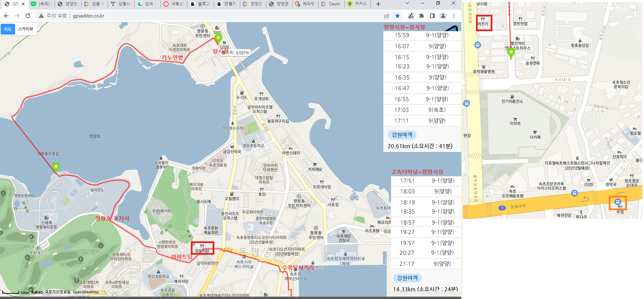Select the 지도 map view button

tap(8, 29)
